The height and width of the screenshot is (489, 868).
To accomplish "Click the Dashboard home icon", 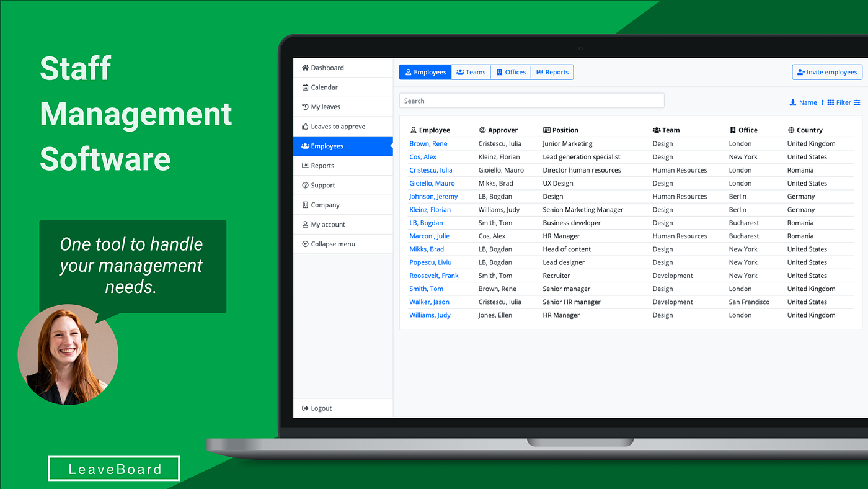I will (305, 68).
